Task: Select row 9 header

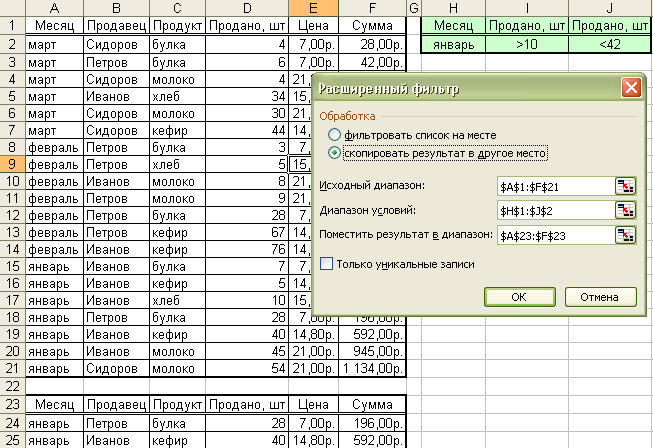Action: 12,164
